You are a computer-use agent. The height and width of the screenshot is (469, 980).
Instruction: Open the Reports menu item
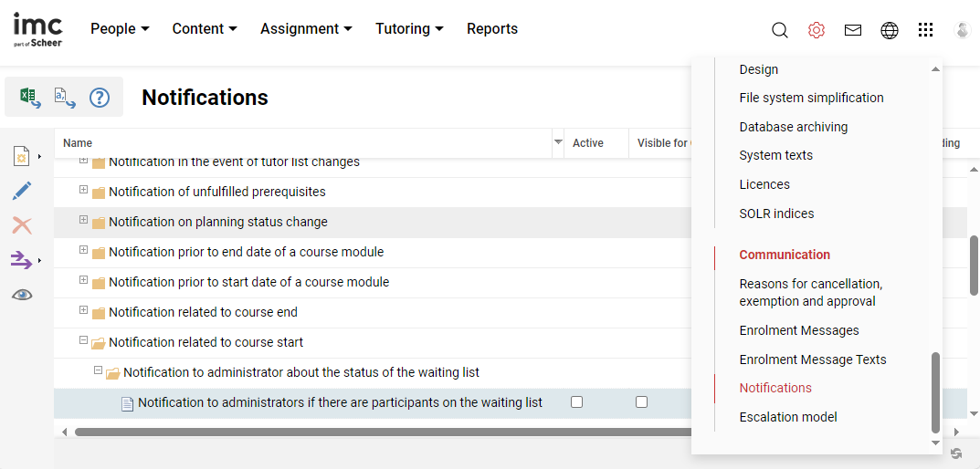491,29
